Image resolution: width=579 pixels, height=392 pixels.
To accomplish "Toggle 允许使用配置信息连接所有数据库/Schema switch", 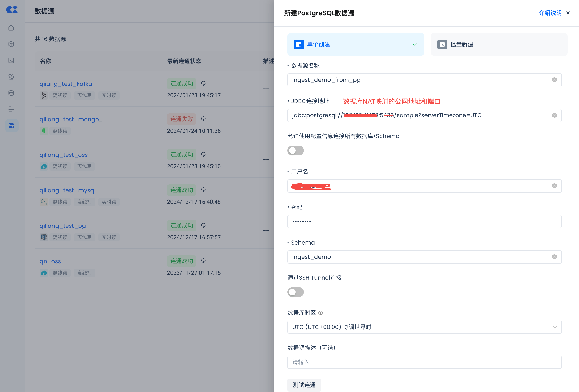I will tap(295, 151).
